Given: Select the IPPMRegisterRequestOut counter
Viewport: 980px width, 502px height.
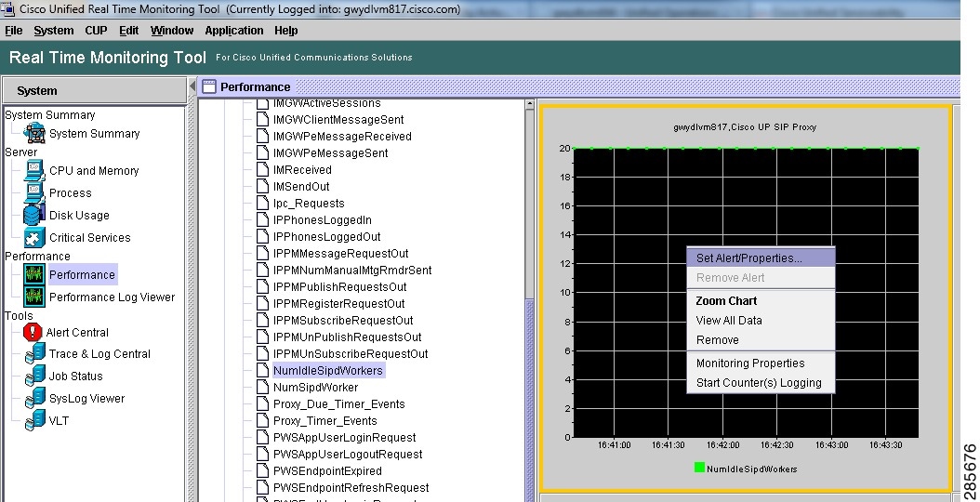Looking at the screenshot, I should pos(338,304).
